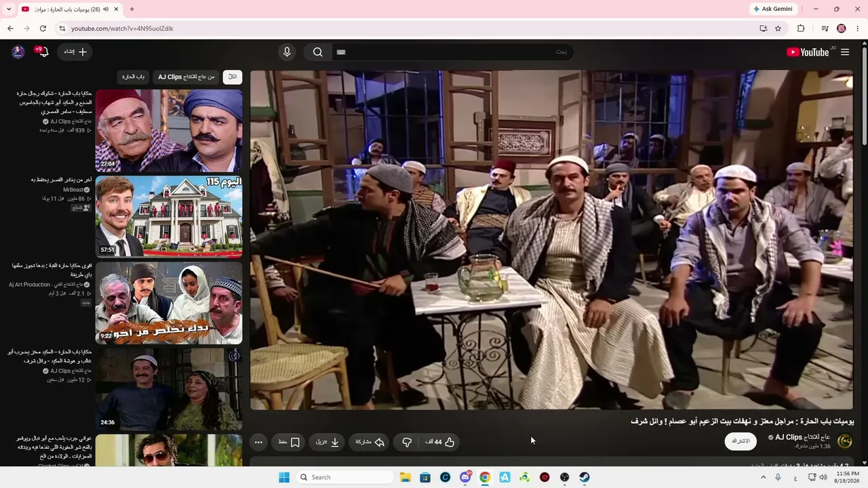The width and height of the screenshot is (868, 488).
Task: Go to the YouTube home logo
Action: (x=808, y=52)
